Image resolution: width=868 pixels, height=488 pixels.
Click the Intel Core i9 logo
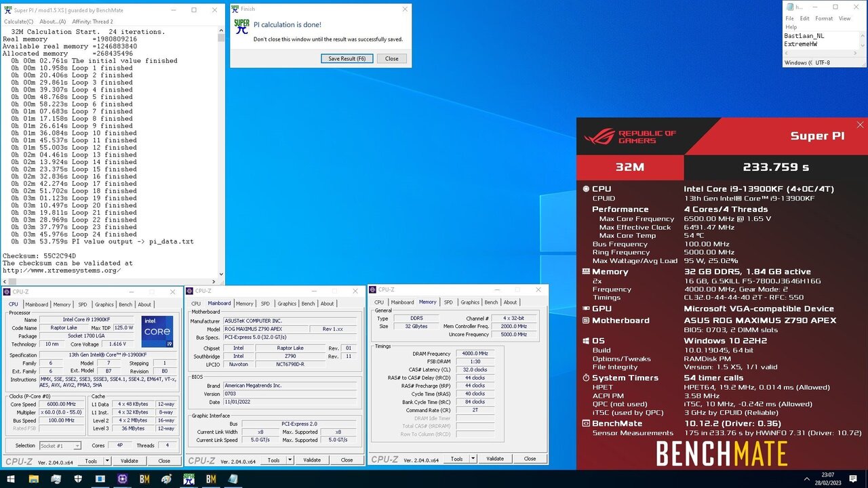157,331
